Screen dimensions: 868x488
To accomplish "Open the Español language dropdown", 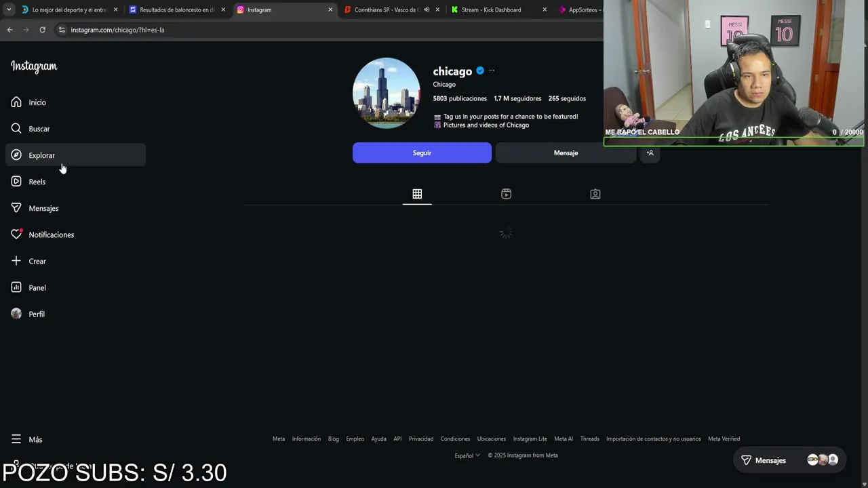I will point(467,455).
